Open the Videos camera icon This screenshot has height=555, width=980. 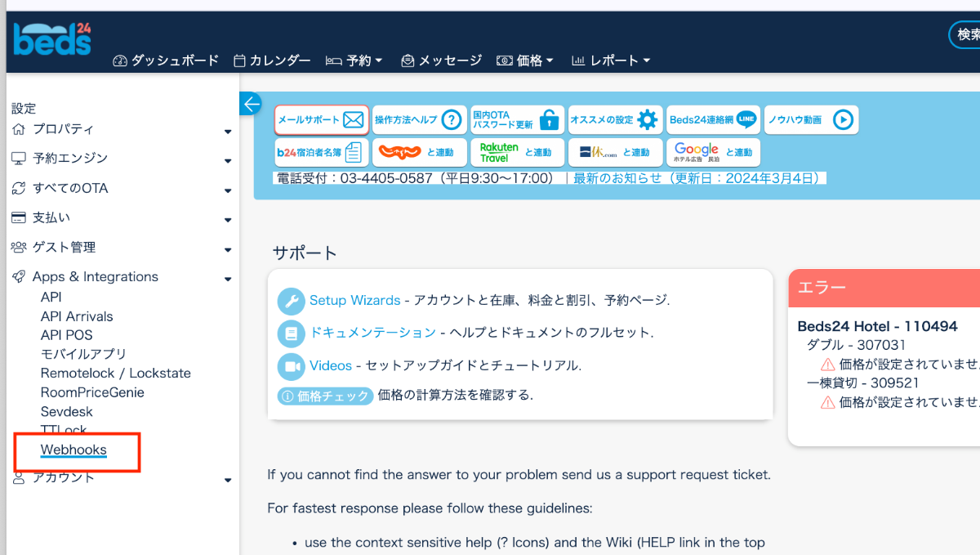291,365
